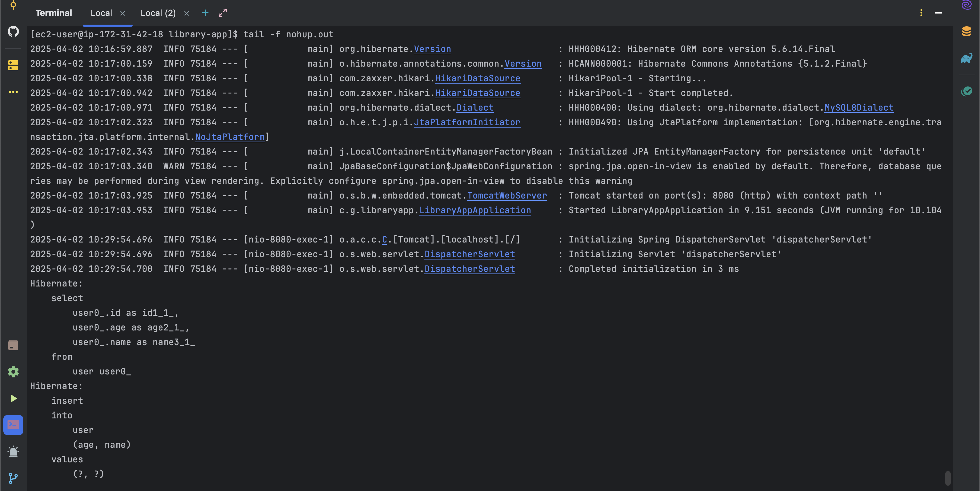Add a new terminal tab with plus
The height and width of the screenshot is (491, 980).
pos(205,13)
